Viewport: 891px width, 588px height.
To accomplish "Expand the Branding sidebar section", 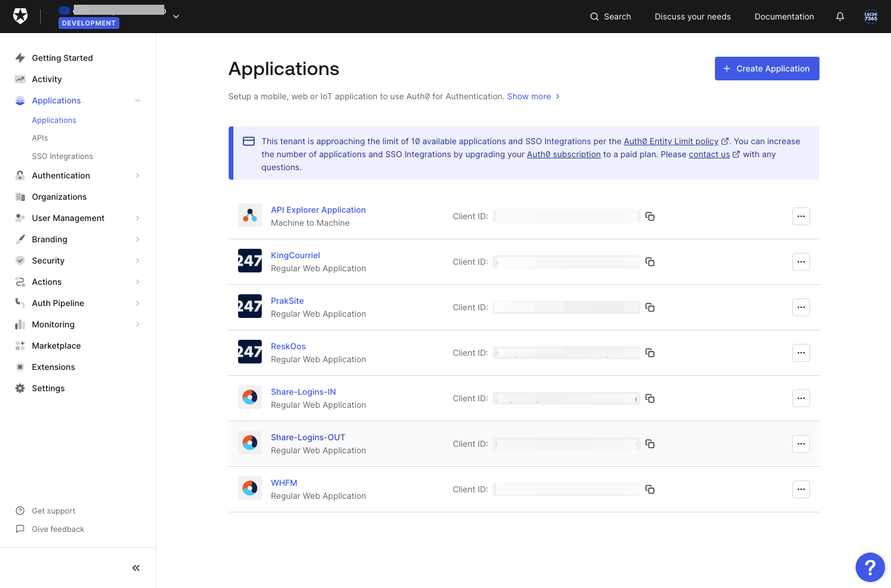I will coord(138,239).
